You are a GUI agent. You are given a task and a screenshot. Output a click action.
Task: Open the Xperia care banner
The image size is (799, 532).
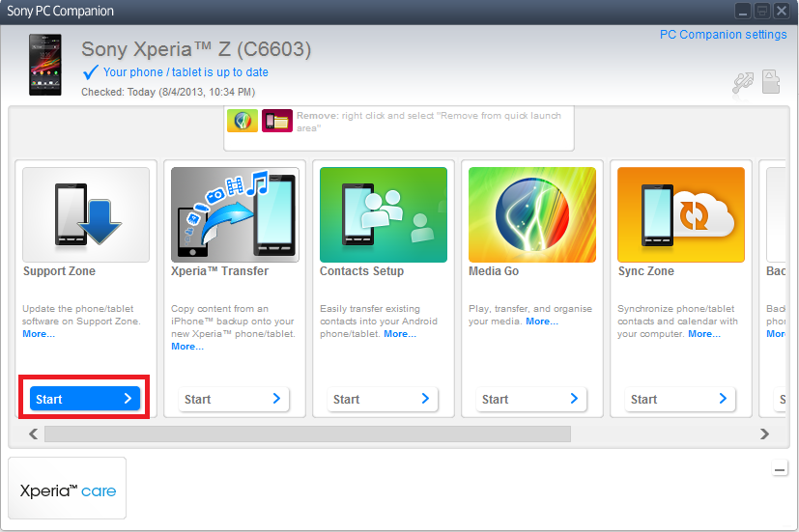68,490
